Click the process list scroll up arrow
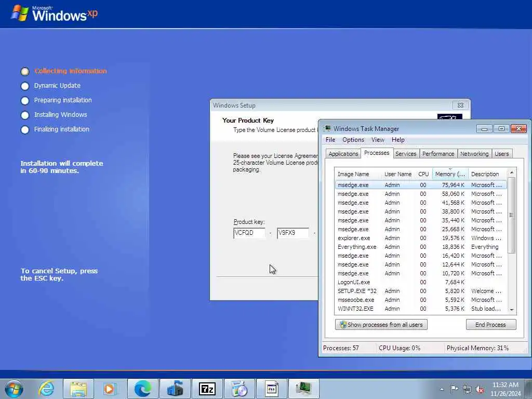The width and height of the screenshot is (532, 399). (x=512, y=172)
